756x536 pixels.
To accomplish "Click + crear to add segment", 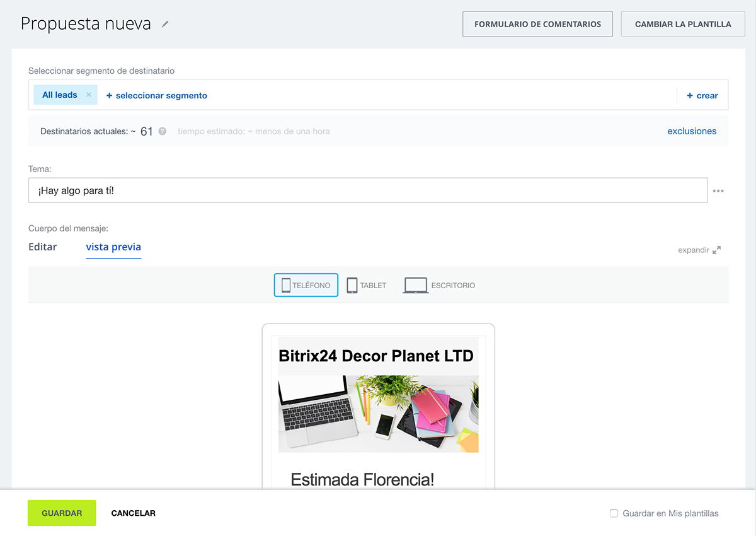I will 702,95.
